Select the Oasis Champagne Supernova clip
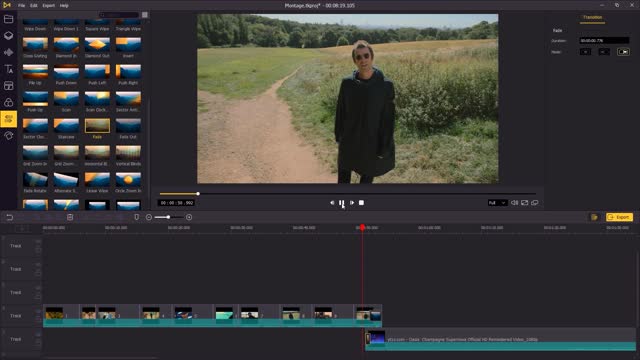The image size is (640, 360). (x=500, y=339)
